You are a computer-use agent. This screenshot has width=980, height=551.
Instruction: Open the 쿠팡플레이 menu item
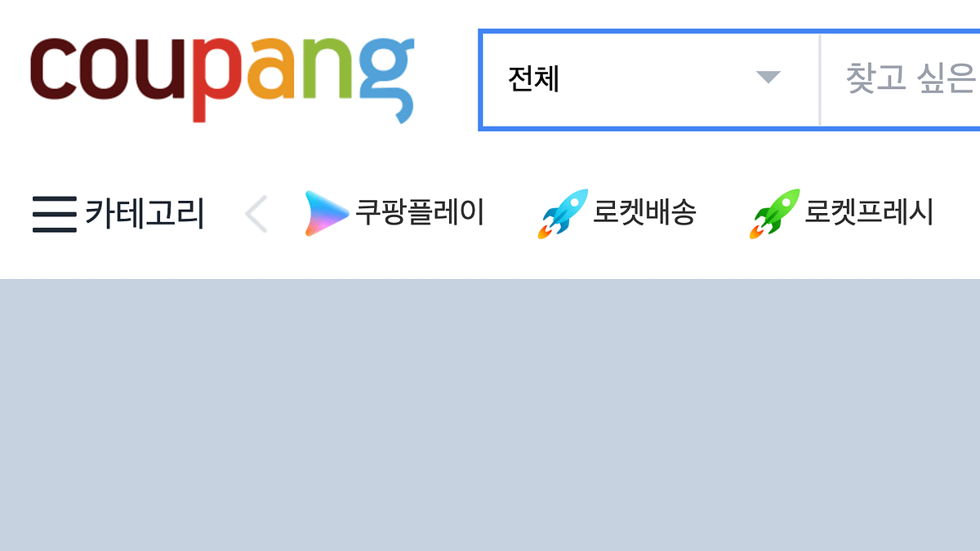coord(395,214)
